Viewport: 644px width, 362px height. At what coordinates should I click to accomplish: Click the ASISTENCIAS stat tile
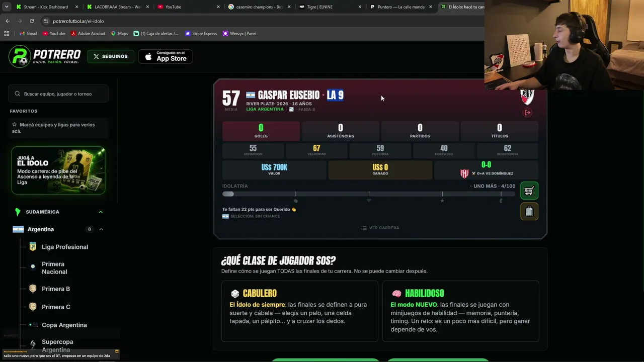point(341,131)
